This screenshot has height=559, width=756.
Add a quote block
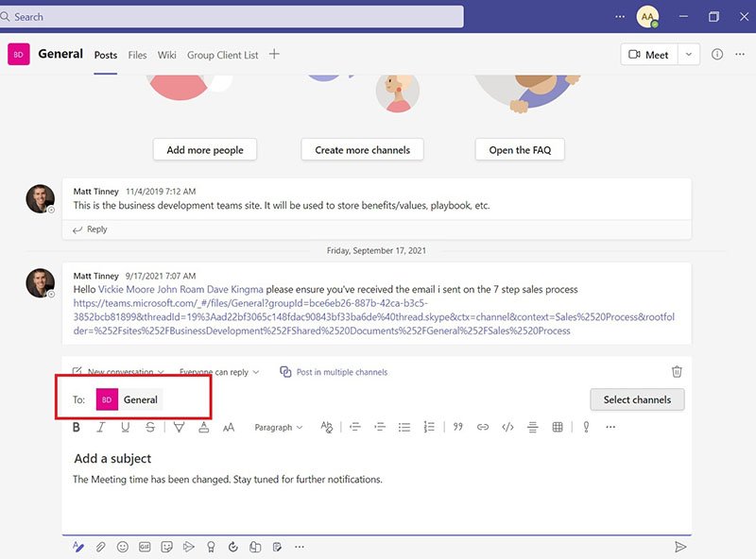click(x=457, y=428)
